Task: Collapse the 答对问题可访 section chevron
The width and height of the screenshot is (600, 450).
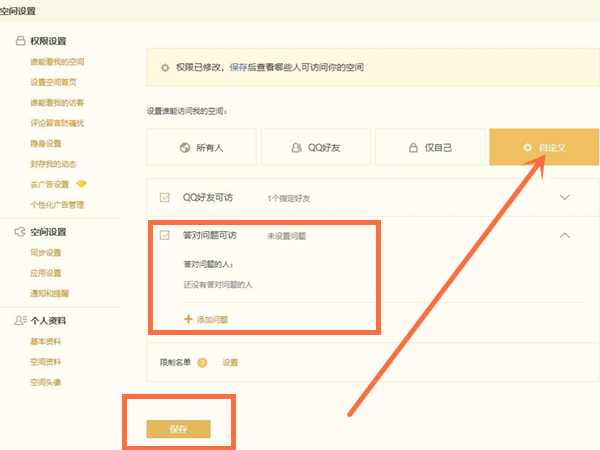Action: point(564,236)
